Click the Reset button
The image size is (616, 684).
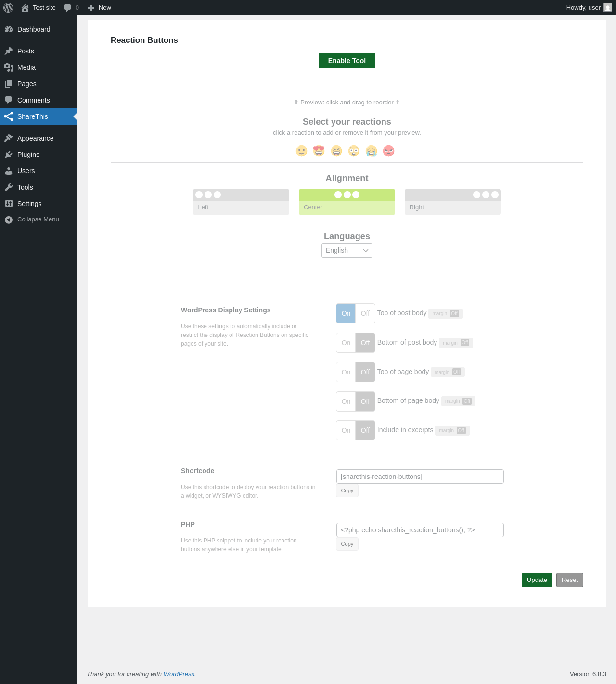pyautogui.click(x=570, y=580)
